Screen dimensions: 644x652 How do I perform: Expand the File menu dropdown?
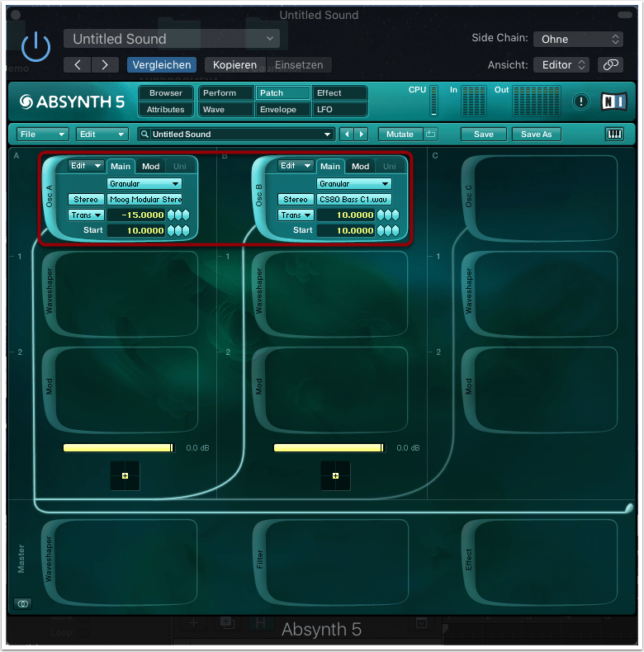(x=43, y=135)
